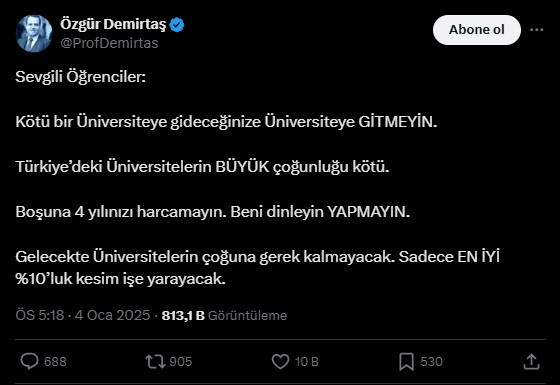Viewport: 560px width, 385px height.
Task: Click the 10 B likes count
Action: (307, 362)
